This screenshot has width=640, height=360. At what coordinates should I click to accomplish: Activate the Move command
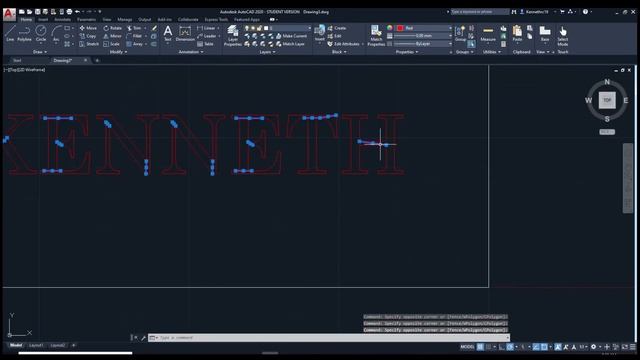pyautogui.click(x=88, y=28)
